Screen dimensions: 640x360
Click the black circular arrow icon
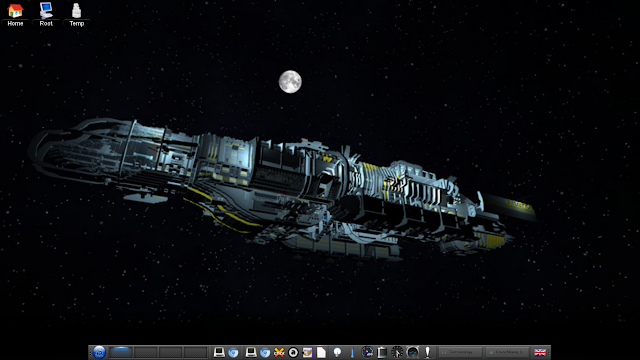coord(293,352)
